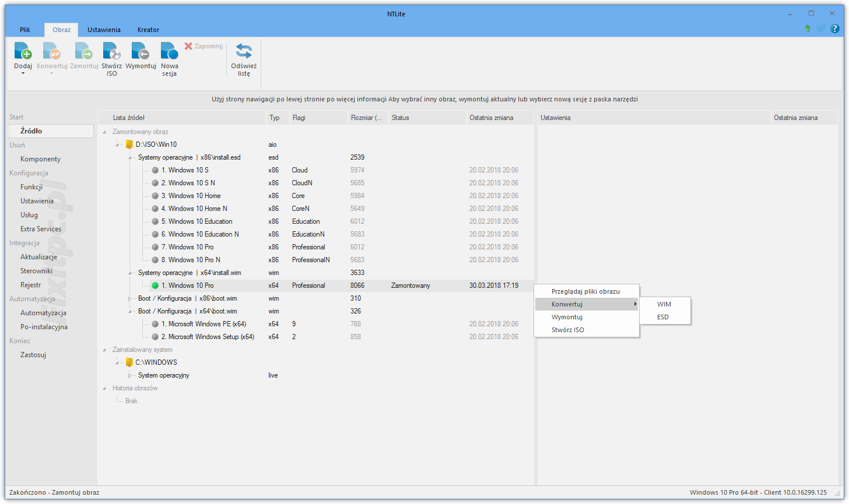This screenshot has height=504, width=849.
Task: Select the 3. Windows 10 Home row
Action: 315,196
